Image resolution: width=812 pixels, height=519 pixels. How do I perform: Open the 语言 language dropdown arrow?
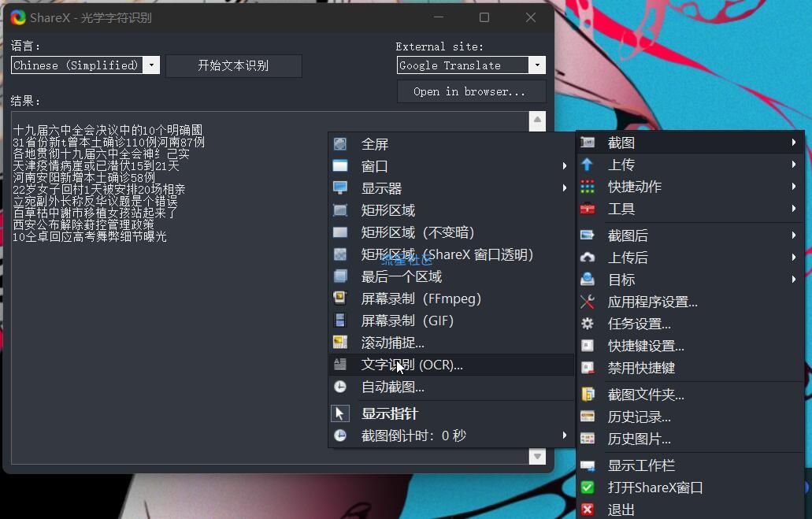tap(151, 65)
